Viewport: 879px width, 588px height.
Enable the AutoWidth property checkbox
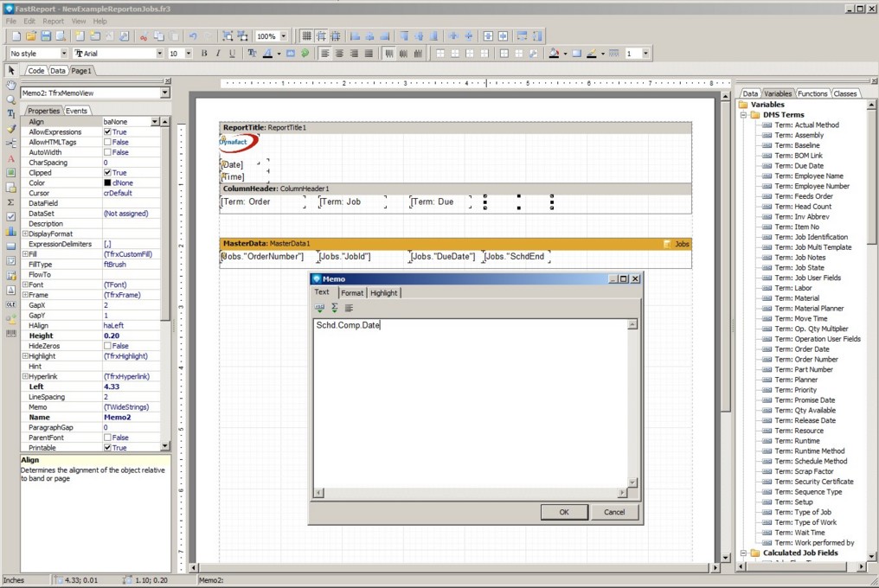pyautogui.click(x=107, y=152)
